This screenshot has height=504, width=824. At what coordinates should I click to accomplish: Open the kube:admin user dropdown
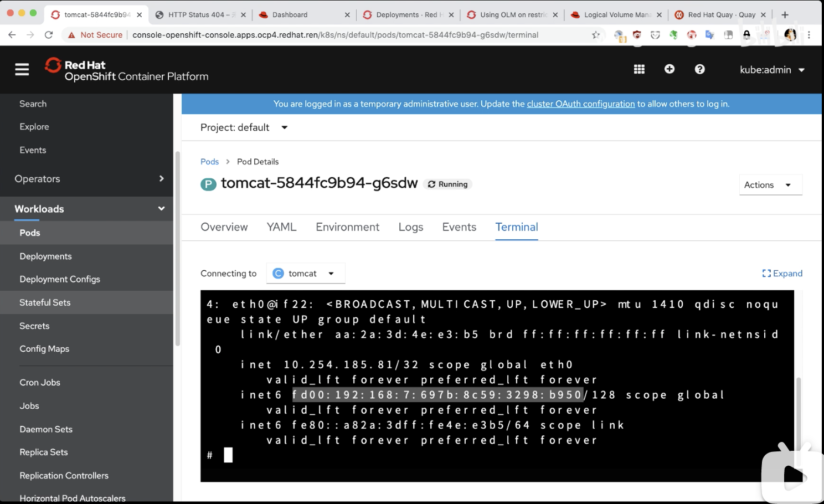pos(771,70)
